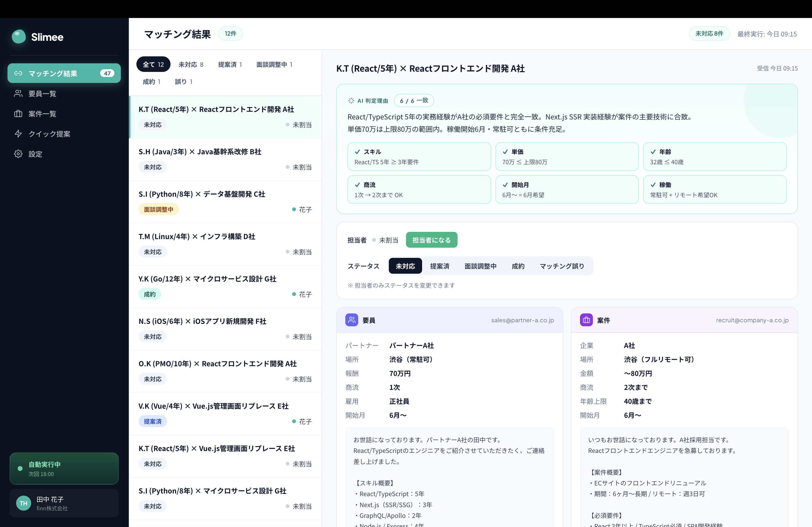Select the 面談調整中 1 filter tab

pos(274,64)
